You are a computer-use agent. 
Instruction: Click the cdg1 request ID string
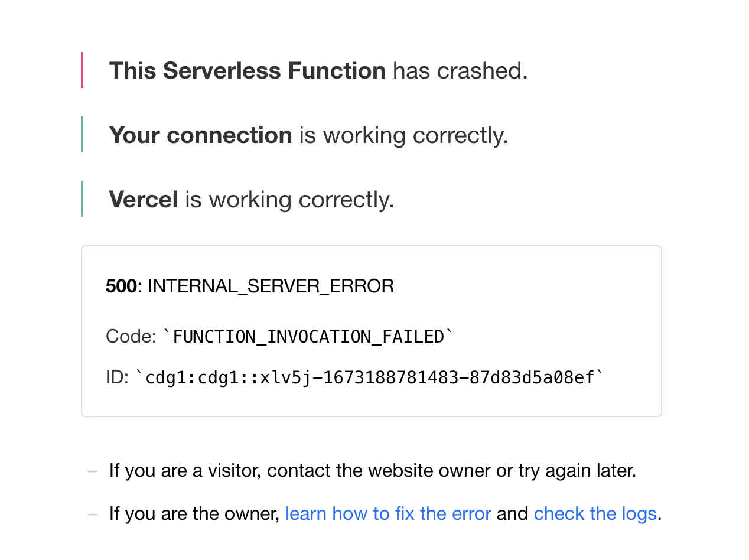pos(370,377)
